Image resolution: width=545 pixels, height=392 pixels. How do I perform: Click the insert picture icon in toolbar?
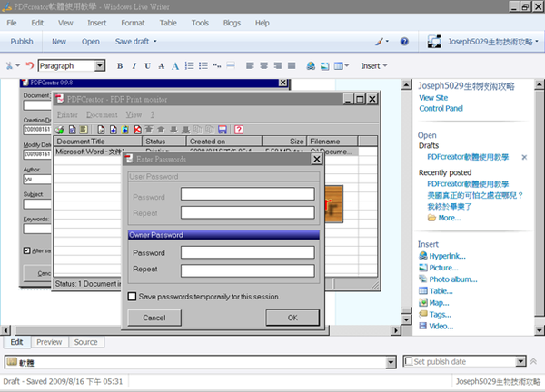[324, 65]
